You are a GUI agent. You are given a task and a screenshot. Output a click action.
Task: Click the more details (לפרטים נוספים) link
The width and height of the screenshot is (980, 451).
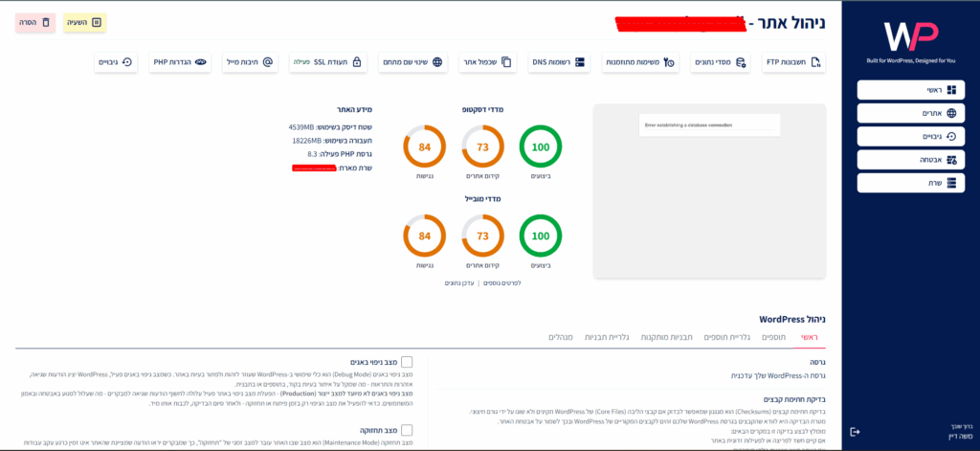tap(501, 282)
